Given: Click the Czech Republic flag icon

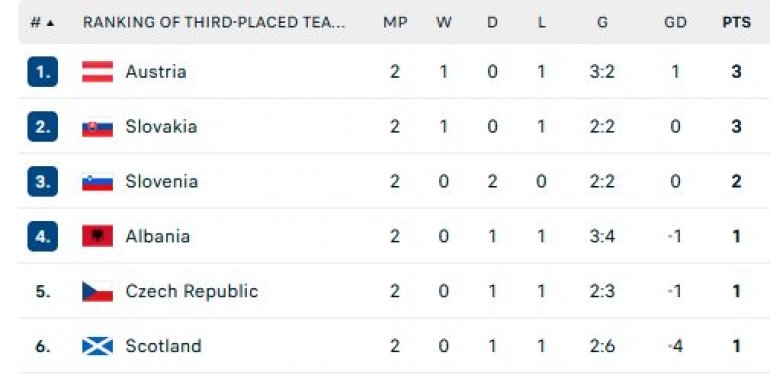Looking at the screenshot, I should point(97,291).
